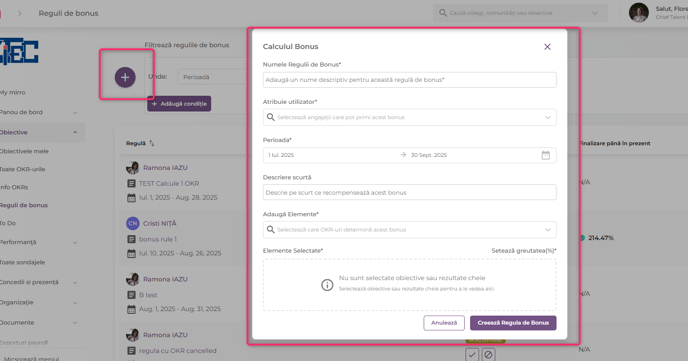Click the Descriere scurtă input field

tap(409, 193)
